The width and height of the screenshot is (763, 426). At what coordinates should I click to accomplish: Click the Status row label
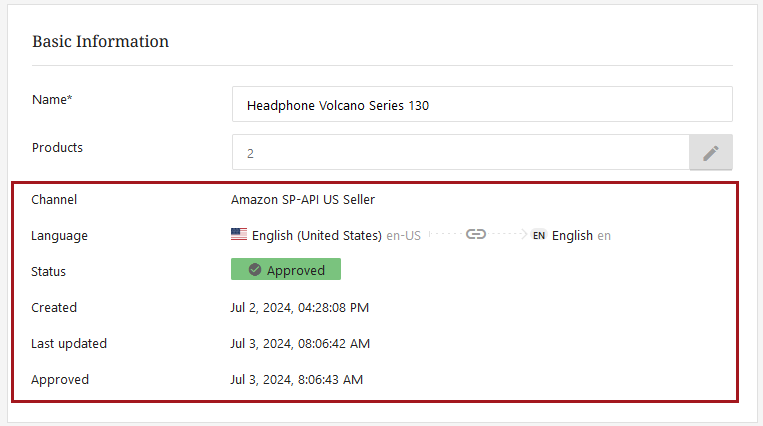(49, 271)
